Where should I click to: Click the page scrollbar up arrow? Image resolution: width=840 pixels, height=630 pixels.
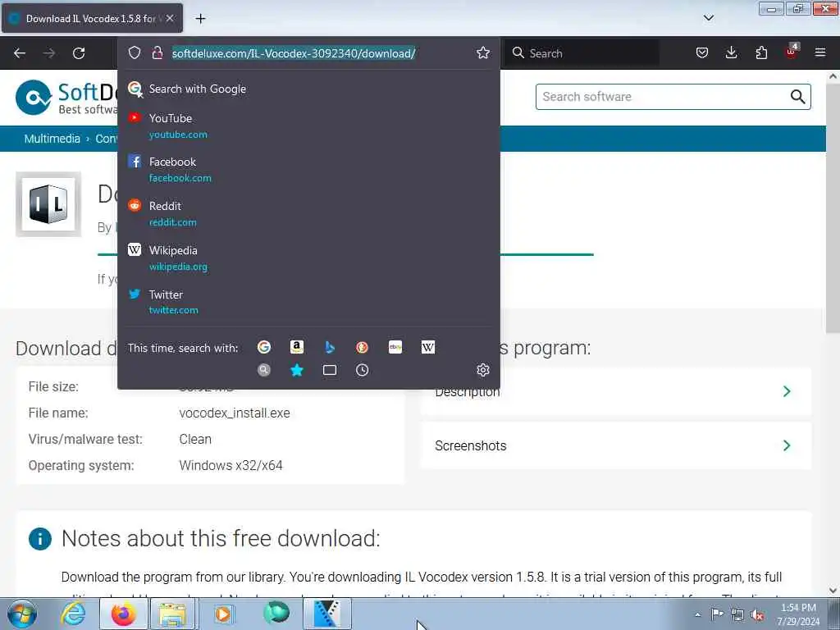pos(833,76)
